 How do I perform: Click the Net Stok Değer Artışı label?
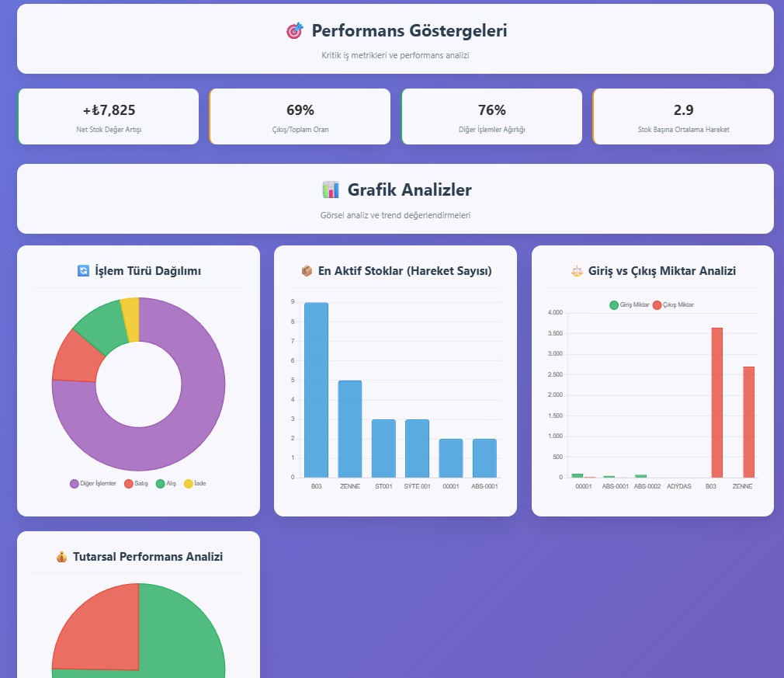point(109,130)
